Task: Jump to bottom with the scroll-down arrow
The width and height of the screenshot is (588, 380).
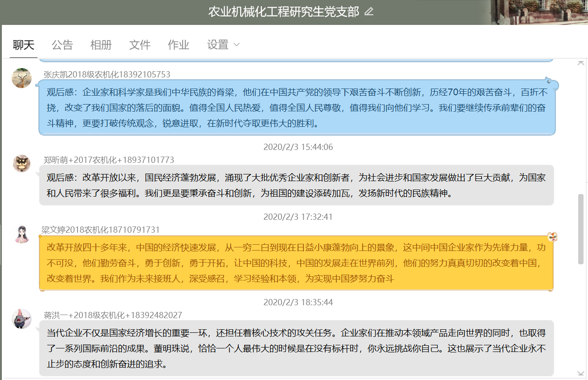Action: pyautogui.click(x=580, y=374)
